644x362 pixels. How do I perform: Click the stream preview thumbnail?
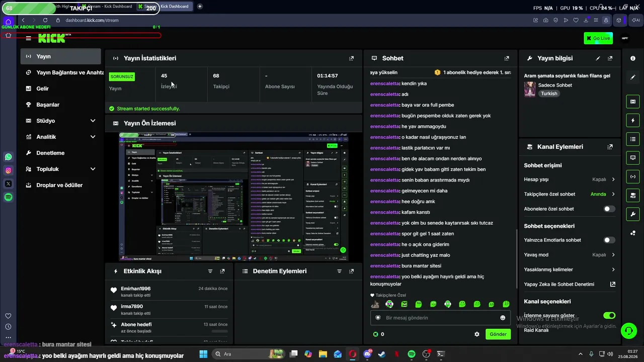coord(233,197)
